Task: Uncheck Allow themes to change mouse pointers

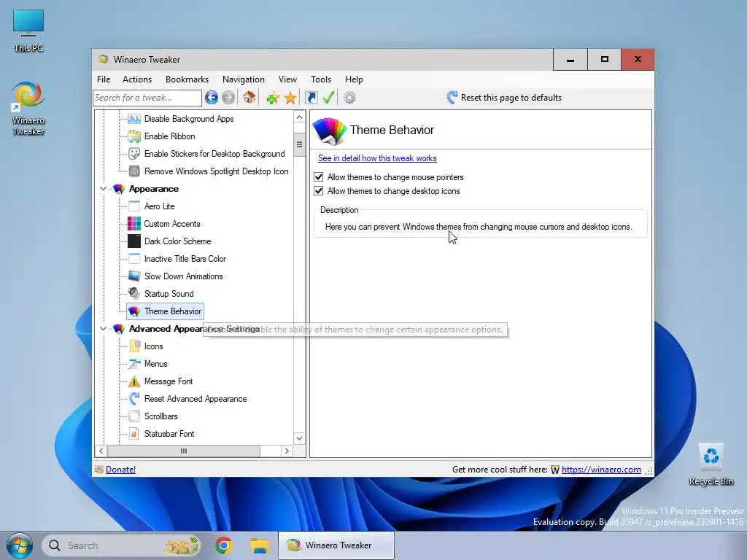Action: click(x=319, y=177)
